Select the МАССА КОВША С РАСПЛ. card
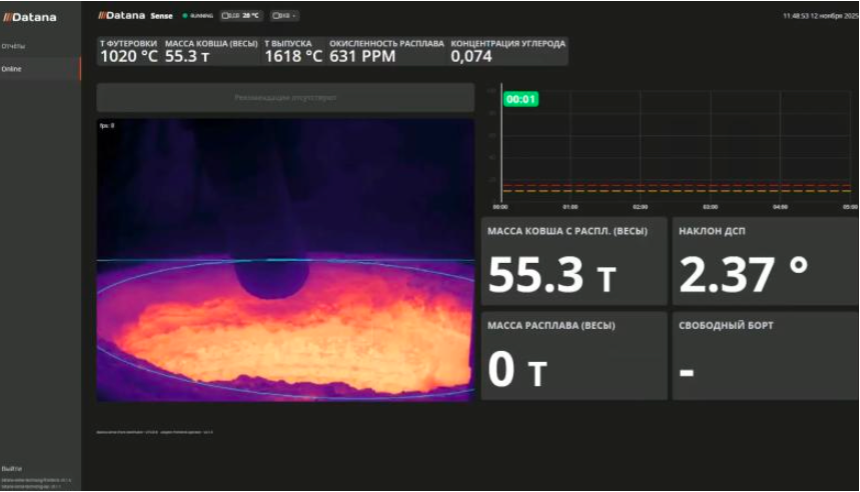Screen dimensions: 860x492 point(573,261)
